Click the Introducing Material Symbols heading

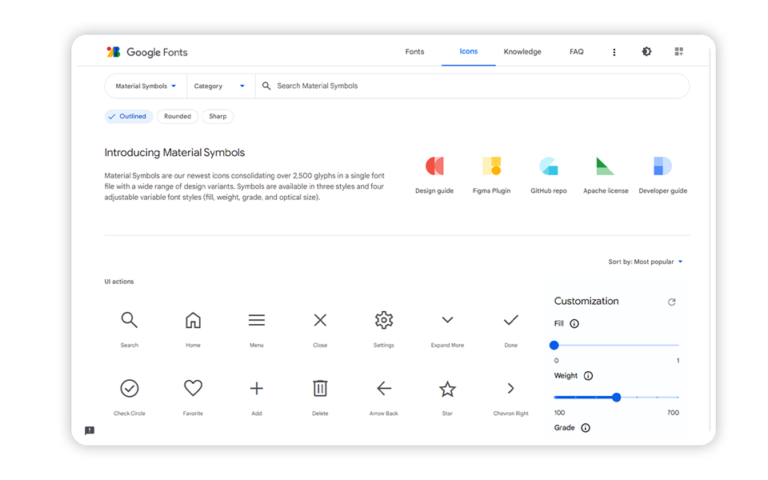tap(174, 153)
